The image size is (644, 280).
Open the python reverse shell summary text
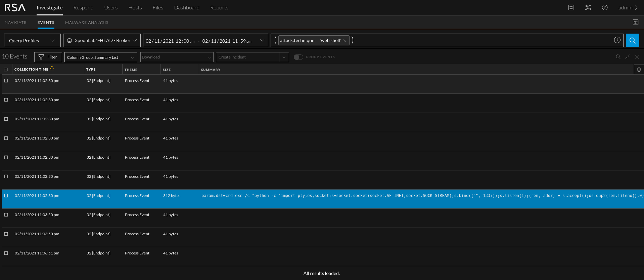422,196
